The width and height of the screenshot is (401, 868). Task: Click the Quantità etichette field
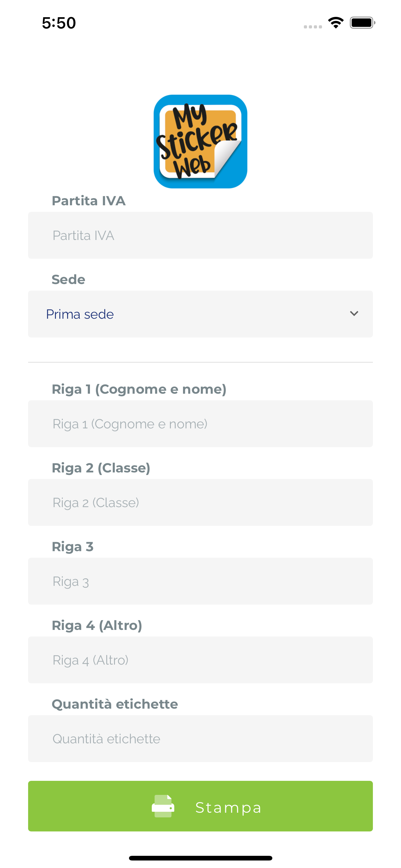pyautogui.click(x=200, y=739)
